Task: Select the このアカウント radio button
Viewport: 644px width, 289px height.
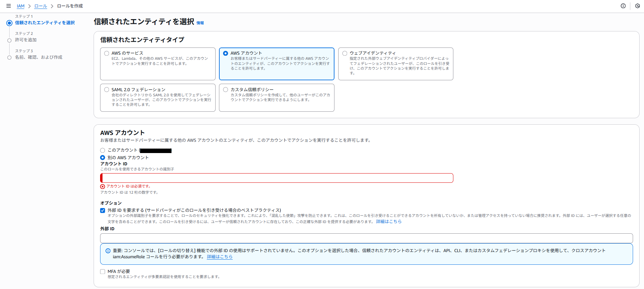Action: [x=102, y=150]
